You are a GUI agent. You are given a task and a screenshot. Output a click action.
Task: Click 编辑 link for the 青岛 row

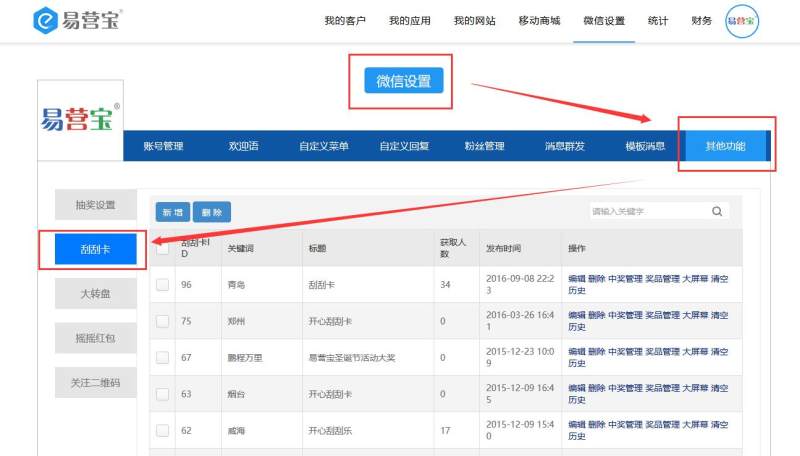pos(577,279)
